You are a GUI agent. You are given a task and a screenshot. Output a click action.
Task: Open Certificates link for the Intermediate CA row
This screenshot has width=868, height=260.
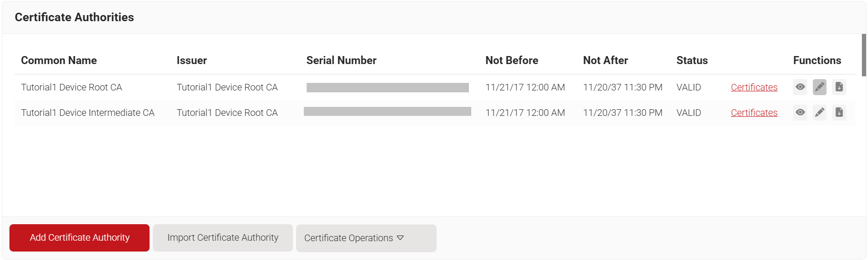754,113
